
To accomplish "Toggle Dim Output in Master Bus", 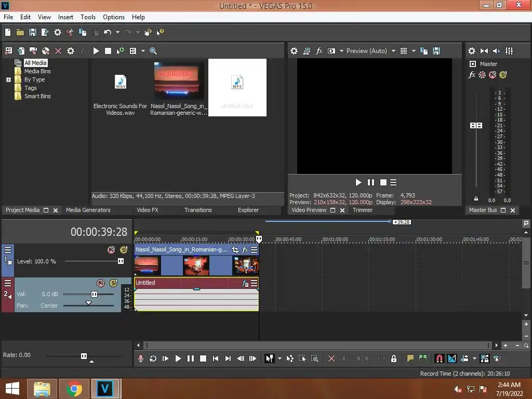I will (x=496, y=51).
